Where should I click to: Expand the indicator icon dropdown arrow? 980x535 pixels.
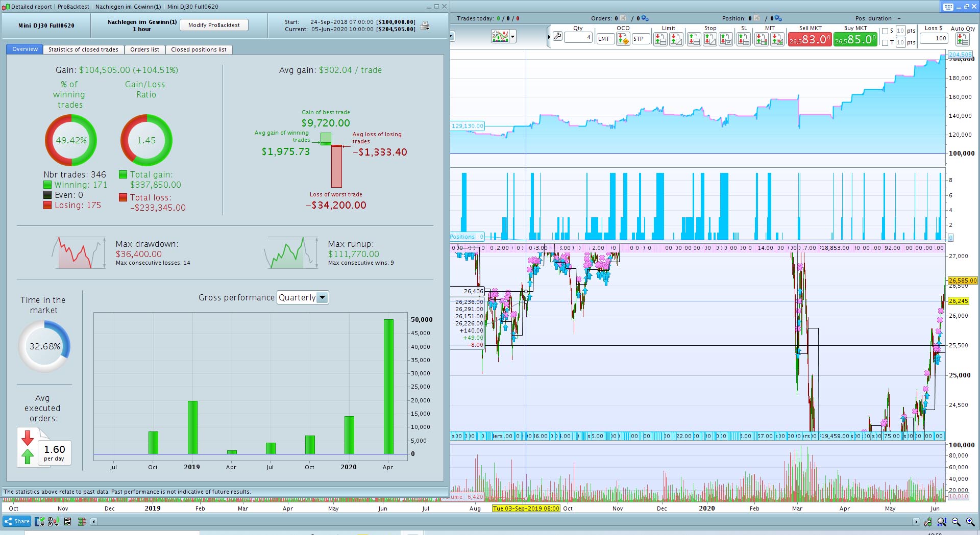click(x=512, y=37)
